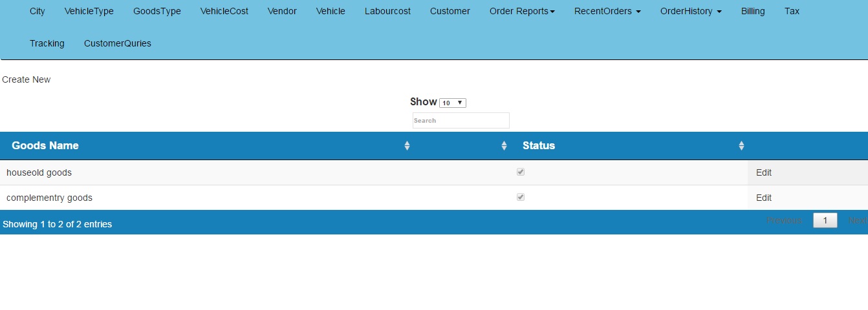868x310 pixels.
Task: Go to the GoodsType page
Action: (x=157, y=11)
